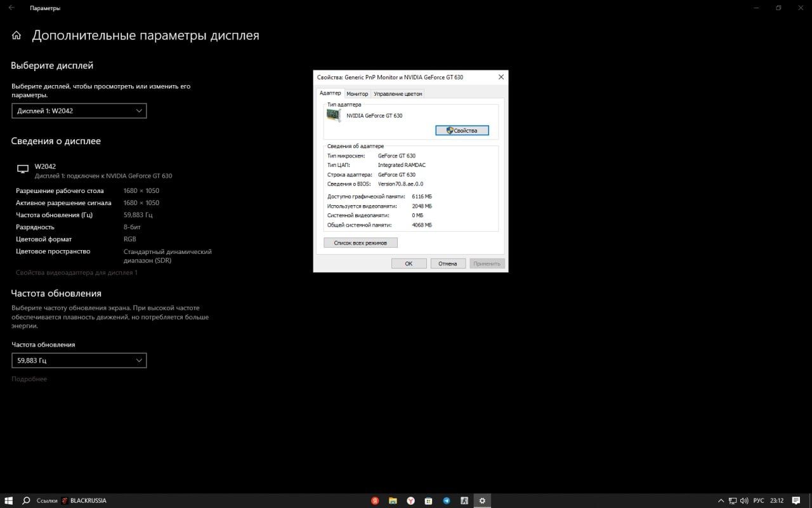The image size is (812, 508).
Task: Close the adapter properties dialog
Action: coord(501,77)
